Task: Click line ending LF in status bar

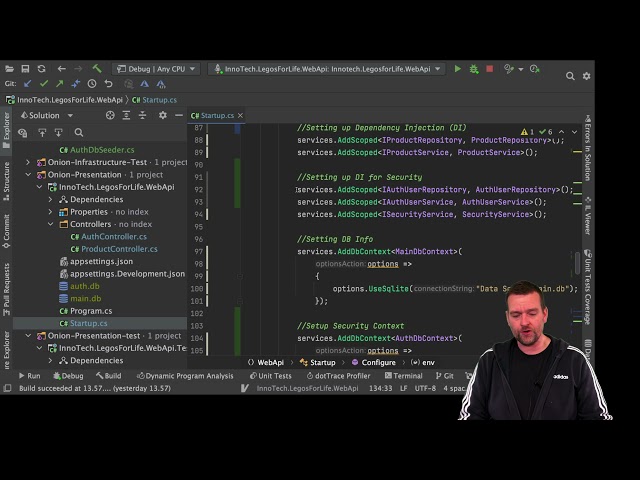Action: point(403,388)
